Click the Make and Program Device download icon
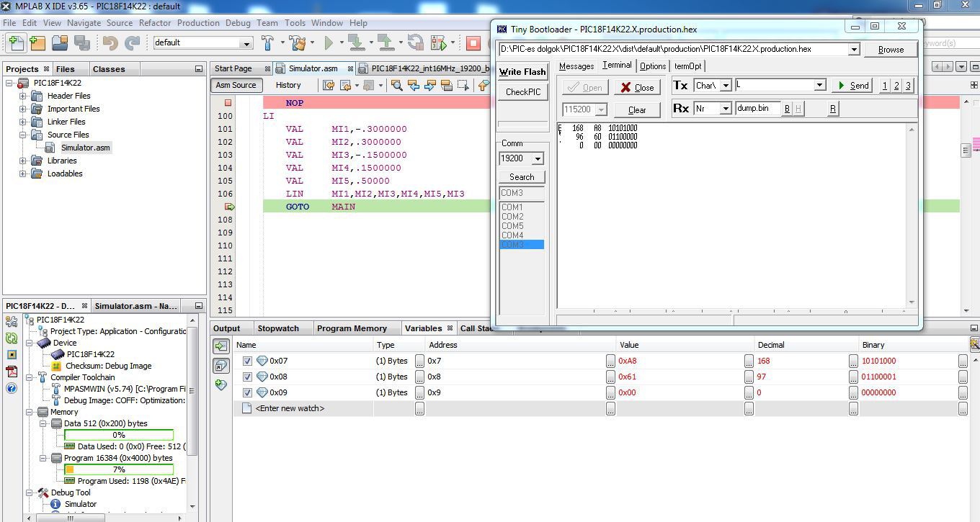This screenshot has height=522, width=980. coord(356,43)
